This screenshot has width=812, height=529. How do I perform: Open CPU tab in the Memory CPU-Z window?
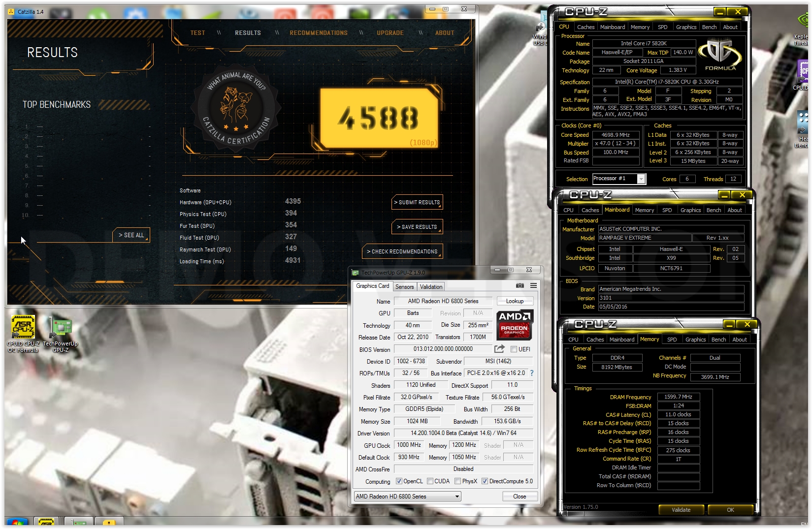[x=573, y=340]
